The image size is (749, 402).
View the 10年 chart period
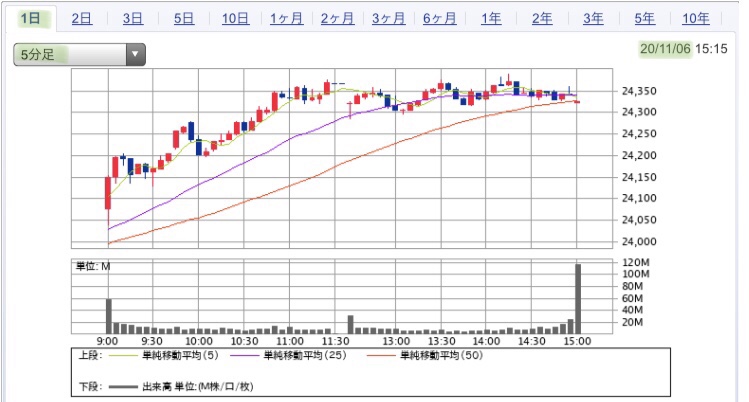click(696, 19)
